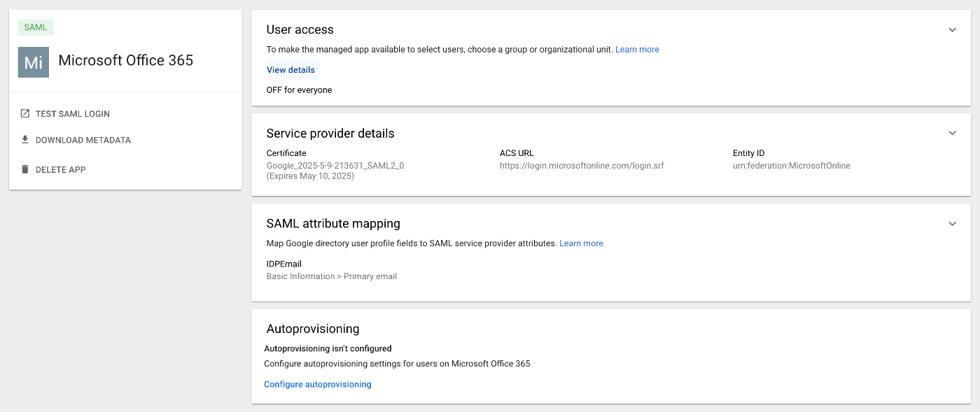Click the Test SAML Login external-link icon

coord(25,113)
